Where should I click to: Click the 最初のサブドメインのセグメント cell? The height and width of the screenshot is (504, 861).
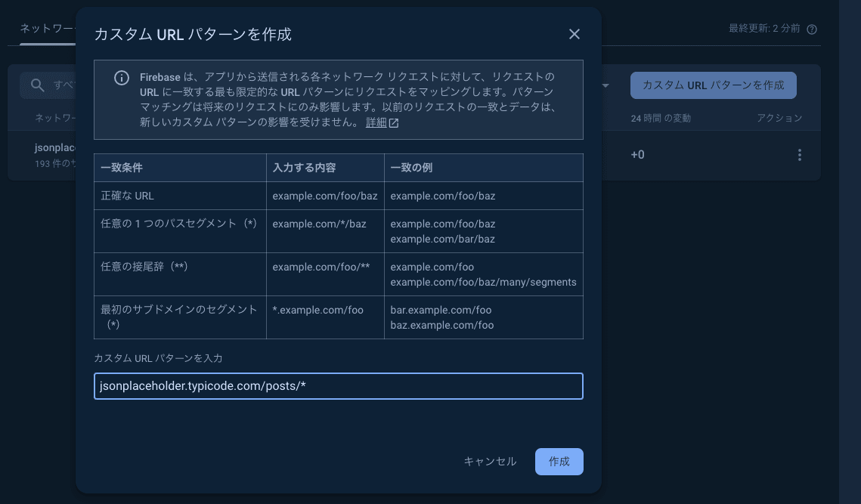(180, 317)
